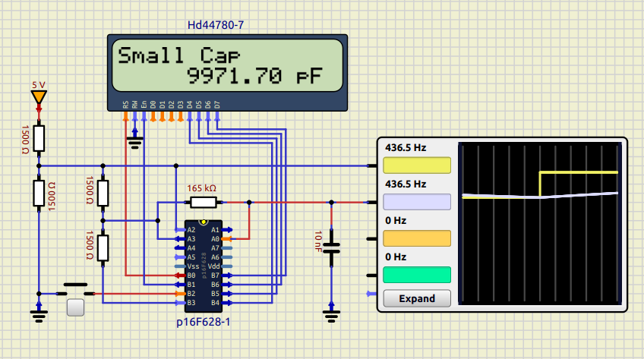Viewport: 644px width, 359px height.
Task: Click the p16F628-1 label below the chip
Action: pyautogui.click(x=203, y=323)
